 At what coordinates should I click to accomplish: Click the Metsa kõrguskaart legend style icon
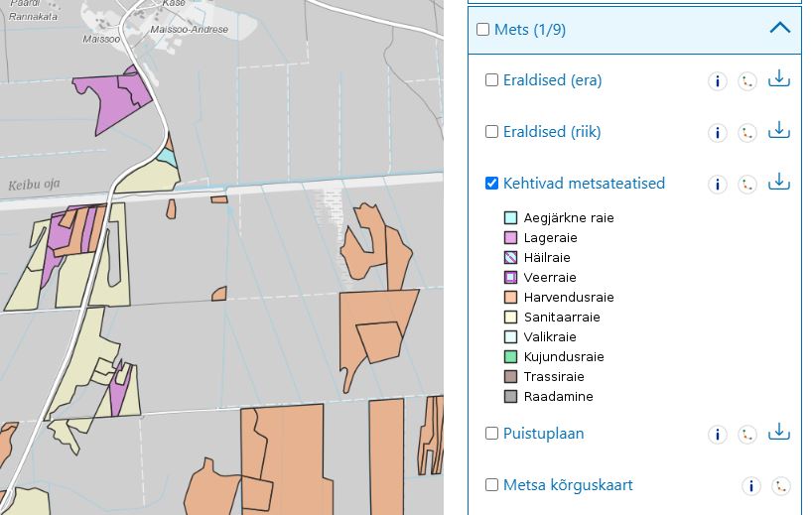pyautogui.click(x=781, y=486)
